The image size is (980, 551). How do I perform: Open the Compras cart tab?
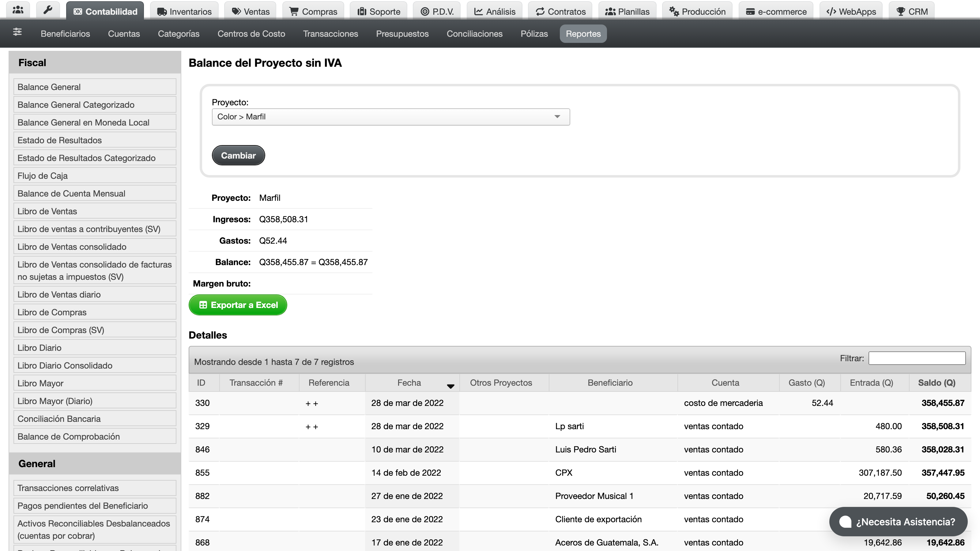(x=313, y=11)
